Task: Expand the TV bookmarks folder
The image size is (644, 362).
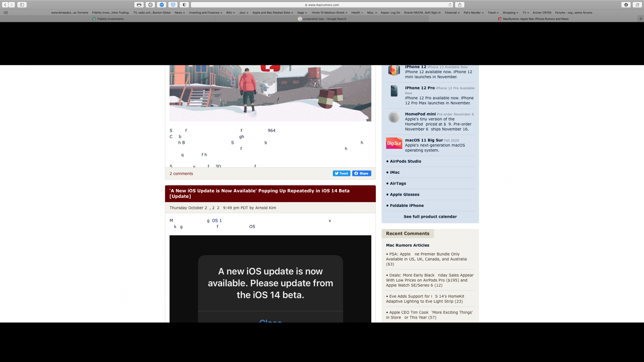Action: coord(526,13)
